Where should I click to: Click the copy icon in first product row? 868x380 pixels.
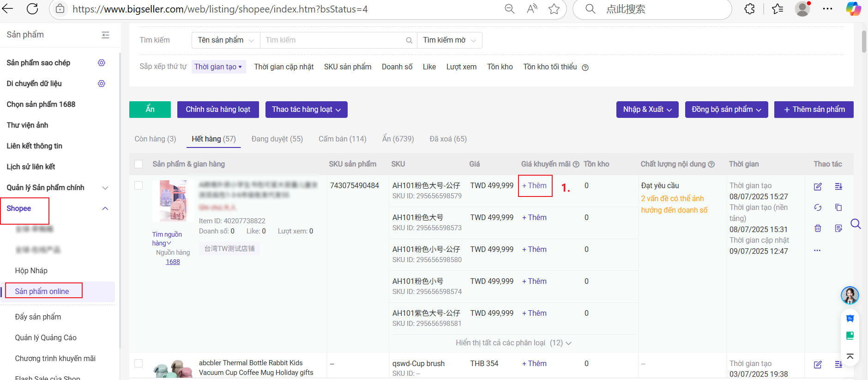(x=838, y=208)
